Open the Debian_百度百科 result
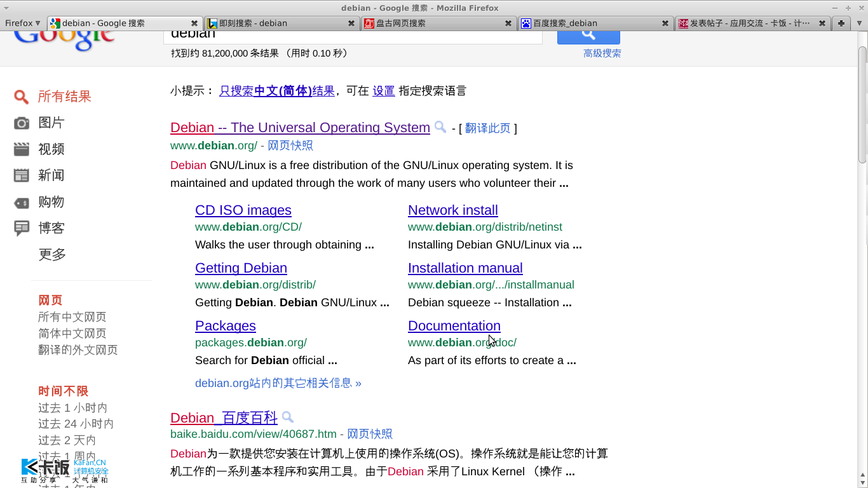Viewport: 868px width, 488px height. click(224, 417)
